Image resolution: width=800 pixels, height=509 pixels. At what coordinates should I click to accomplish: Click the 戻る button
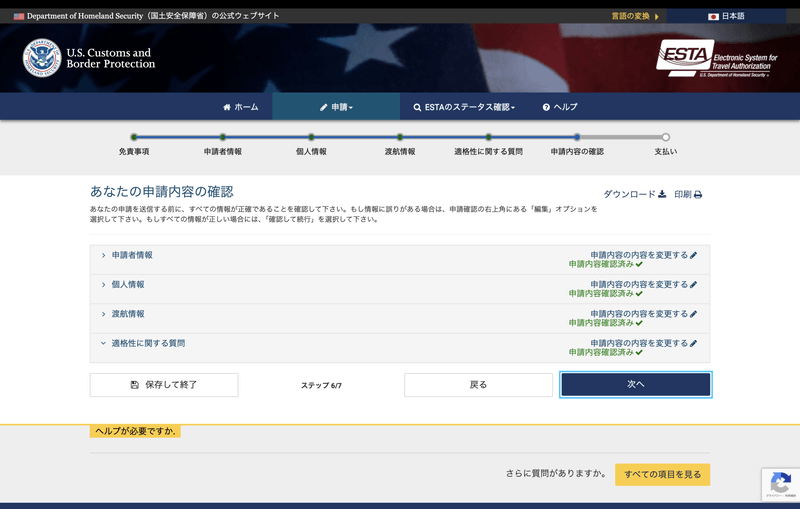coord(479,385)
